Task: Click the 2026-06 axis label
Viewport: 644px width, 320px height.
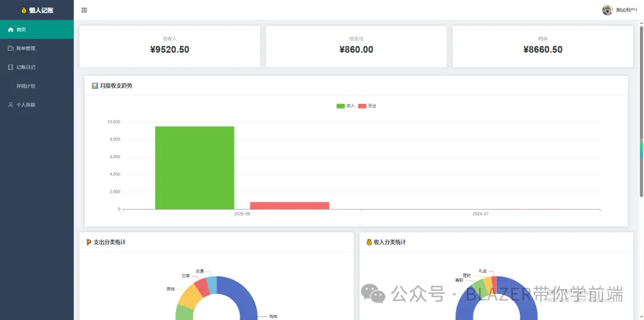Action: coord(242,214)
